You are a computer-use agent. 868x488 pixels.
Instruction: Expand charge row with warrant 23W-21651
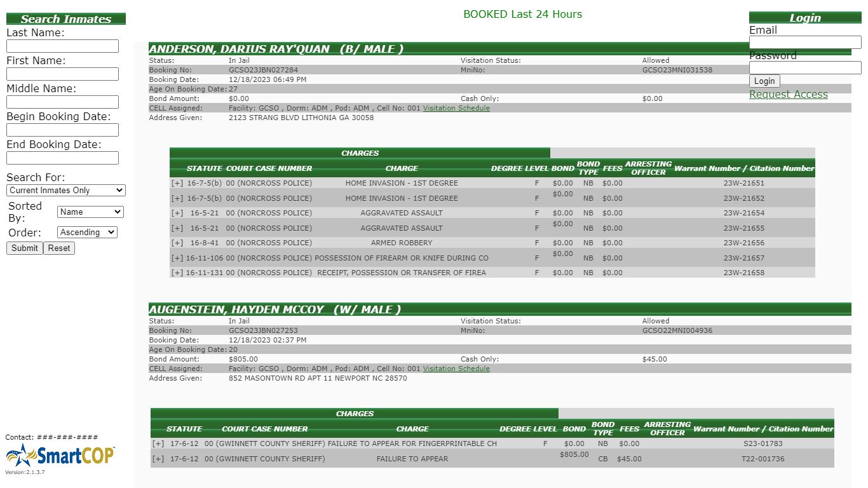coord(177,183)
